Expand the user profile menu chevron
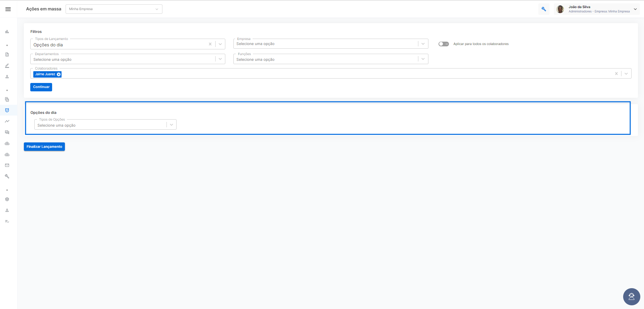 pyautogui.click(x=635, y=9)
